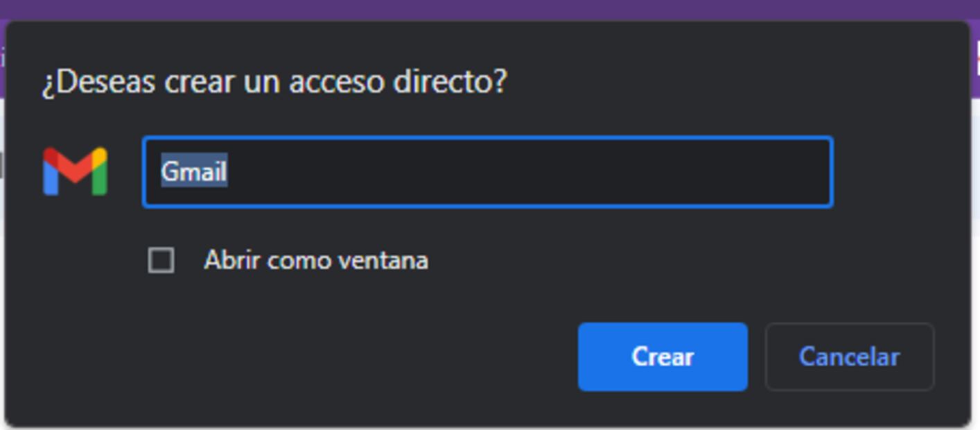Click the highlighted 'Gmail' text
Screen dimensions: 980x430
194,172
